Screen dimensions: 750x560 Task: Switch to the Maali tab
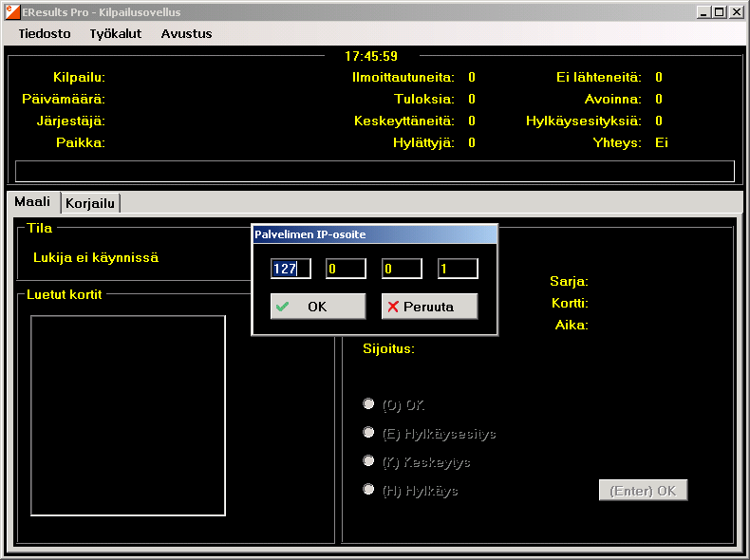32,202
